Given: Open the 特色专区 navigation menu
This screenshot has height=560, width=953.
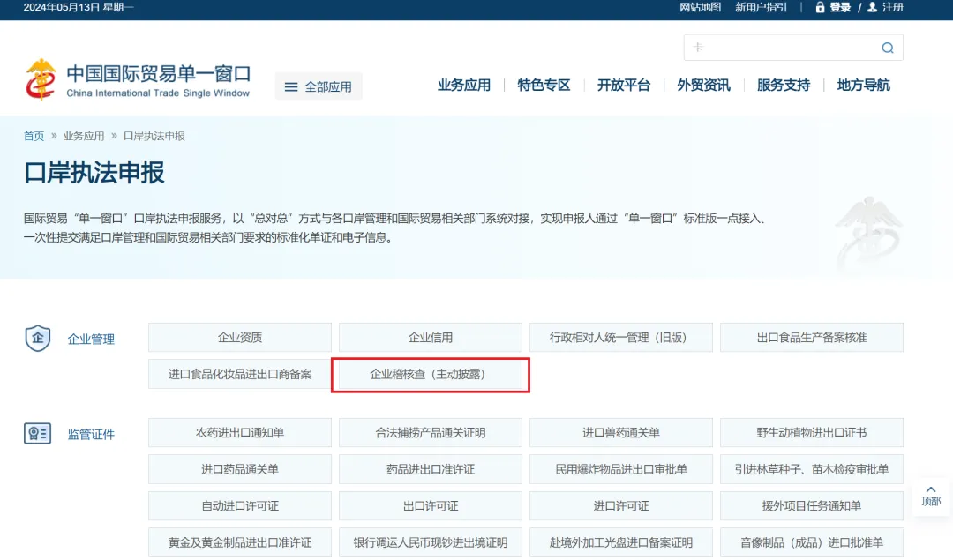Looking at the screenshot, I should click(x=544, y=84).
